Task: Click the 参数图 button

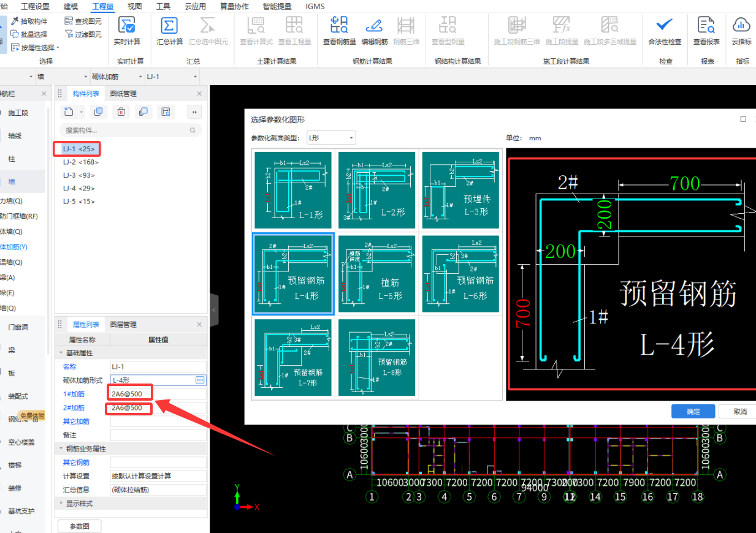Action: tap(79, 526)
